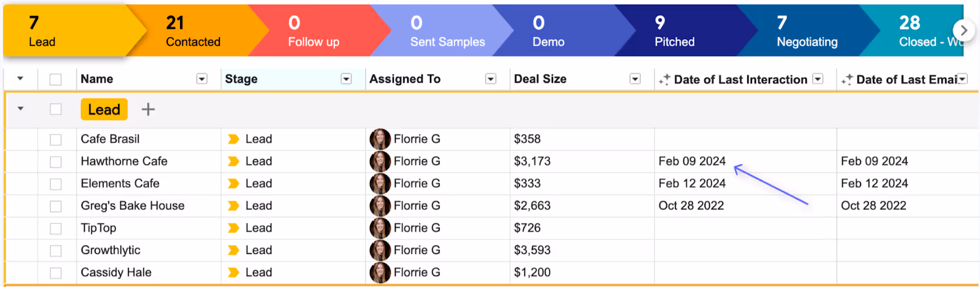Click Florrie G avatar in Cassidy Hale row

380,272
